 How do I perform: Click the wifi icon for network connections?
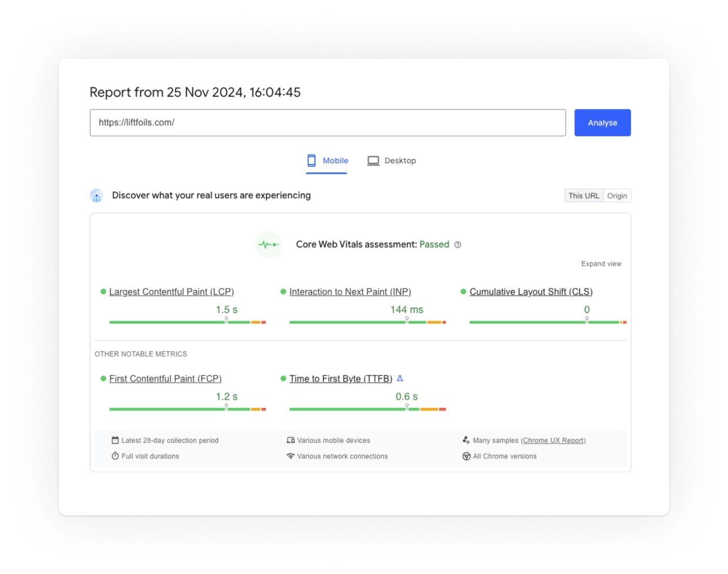coord(291,456)
